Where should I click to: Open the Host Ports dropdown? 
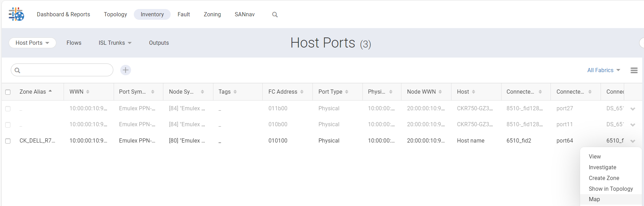pos(32,43)
